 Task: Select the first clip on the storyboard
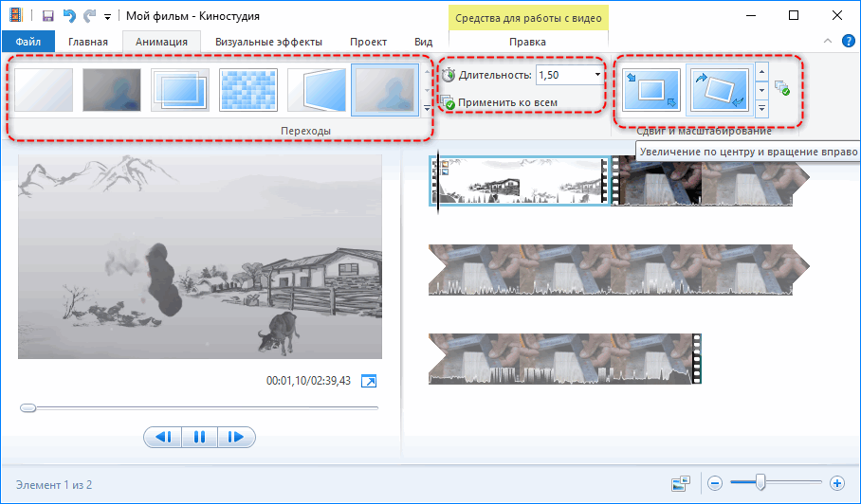(x=520, y=180)
